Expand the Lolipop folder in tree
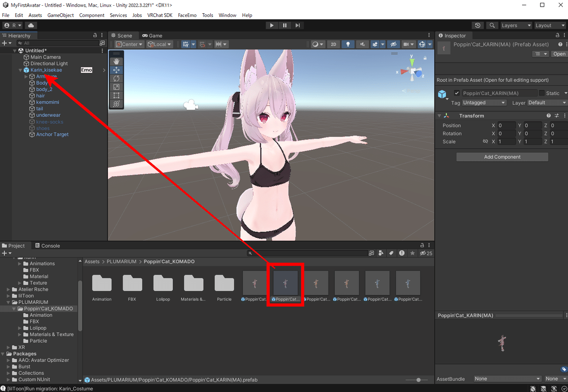The width and height of the screenshot is (568, 392). point(20,328)
